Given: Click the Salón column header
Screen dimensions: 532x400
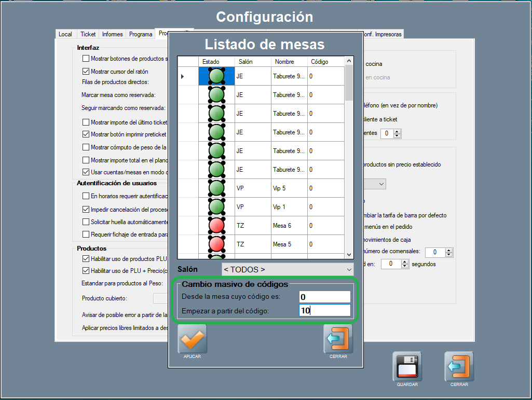Looking at the screenshot, I should pyautogui.click(x=245, y=62).
